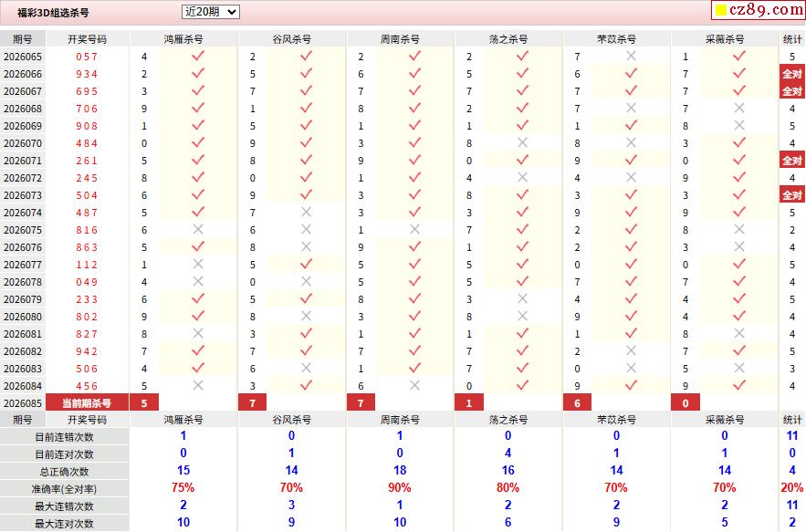Click the 鸿雁杀号 cross mark in row 2026075
The width and height of the screenshot is (806, 532).
click(197, 230)
